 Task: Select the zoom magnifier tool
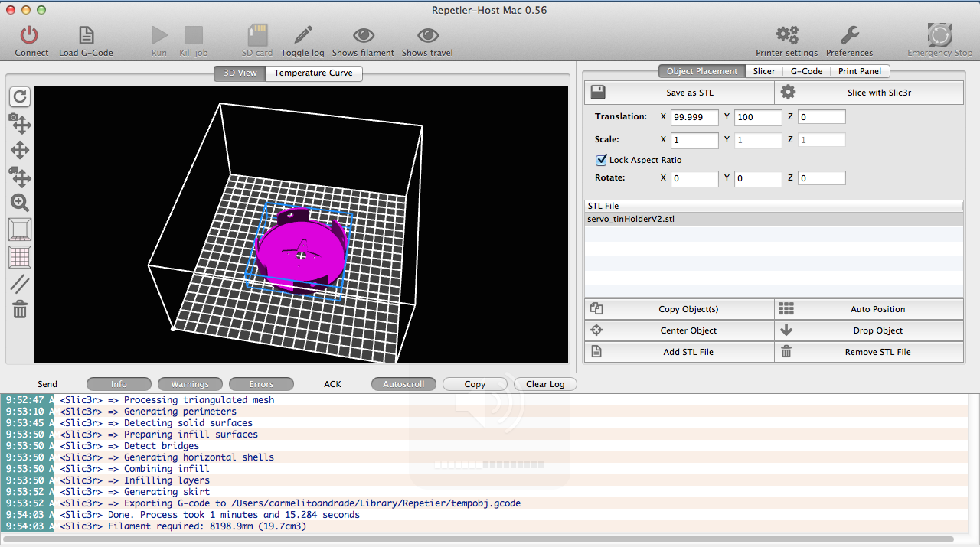click(20, 203)
